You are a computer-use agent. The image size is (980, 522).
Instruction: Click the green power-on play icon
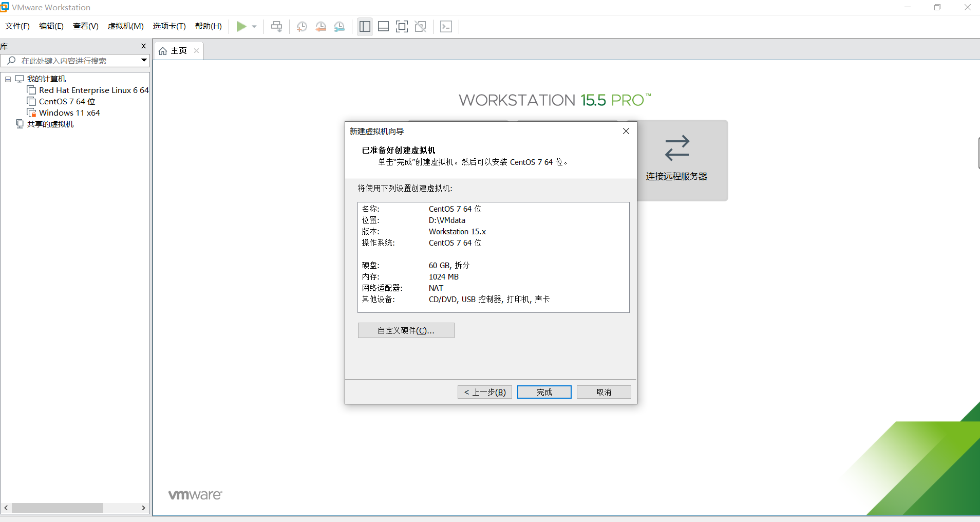(x=241, y=26)
